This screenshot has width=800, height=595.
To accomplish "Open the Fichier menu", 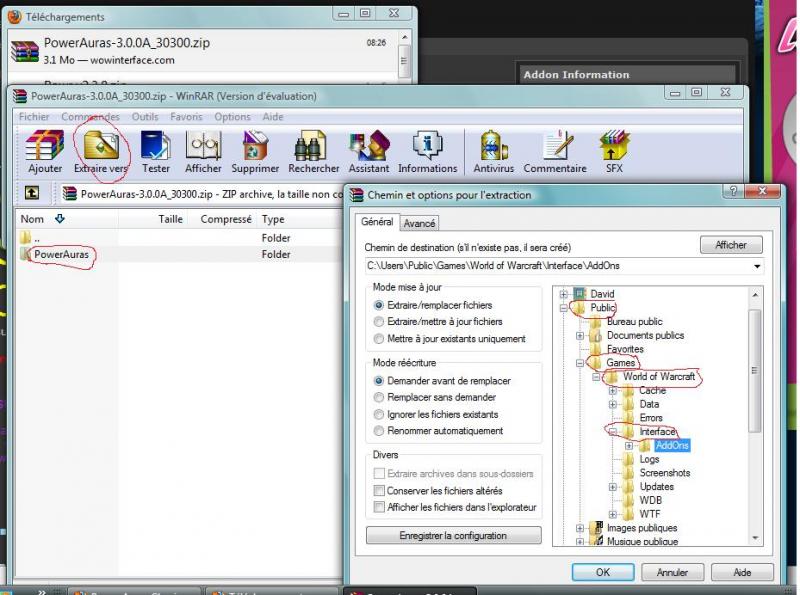I will (x=34, y=117).
